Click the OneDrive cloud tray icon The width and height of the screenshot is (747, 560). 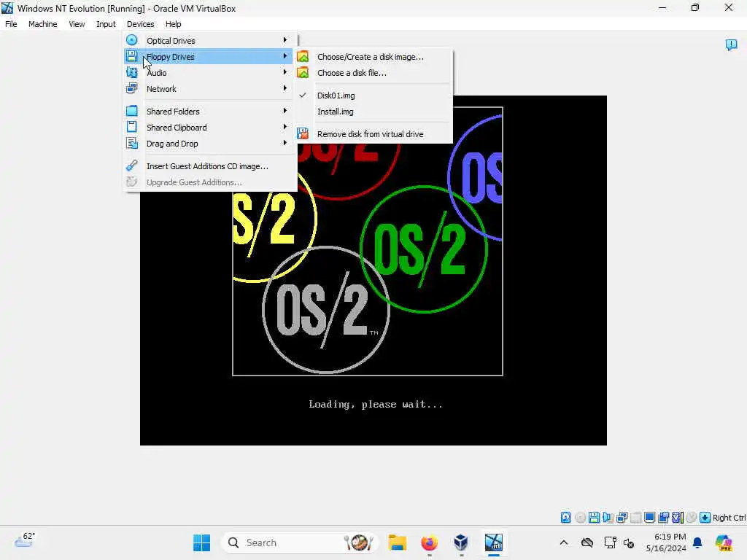[587, 542]
